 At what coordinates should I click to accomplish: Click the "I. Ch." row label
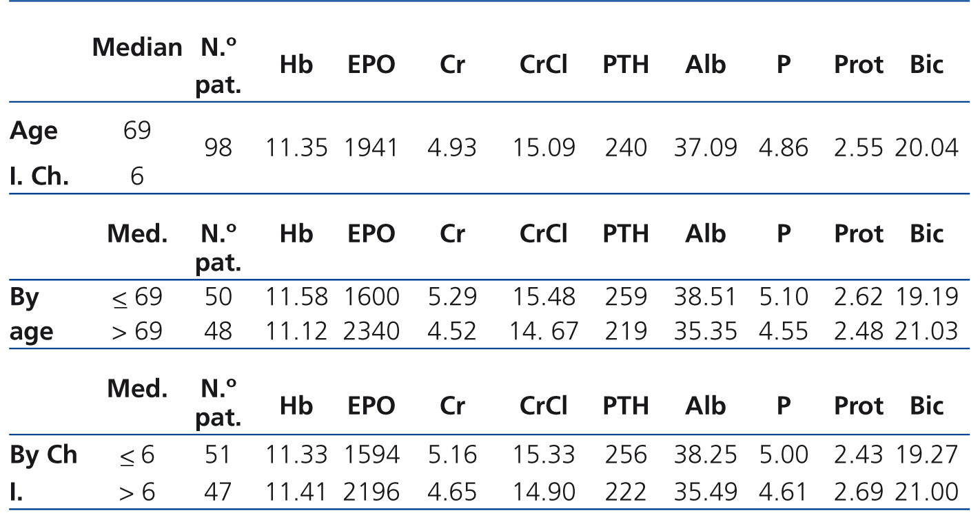point(39,177)
